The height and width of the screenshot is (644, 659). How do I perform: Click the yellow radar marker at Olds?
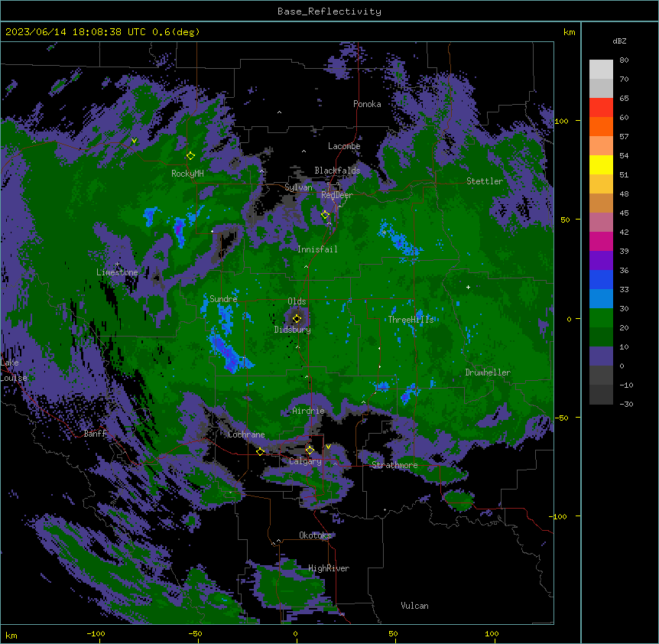point(297,319)
